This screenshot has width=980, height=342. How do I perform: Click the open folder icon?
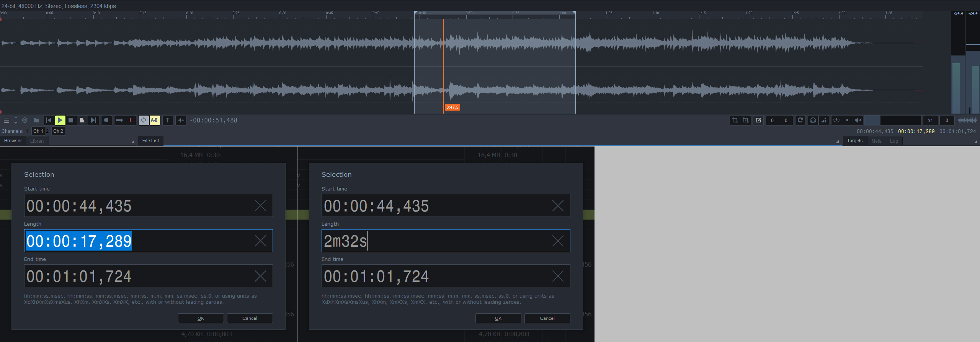36,120
